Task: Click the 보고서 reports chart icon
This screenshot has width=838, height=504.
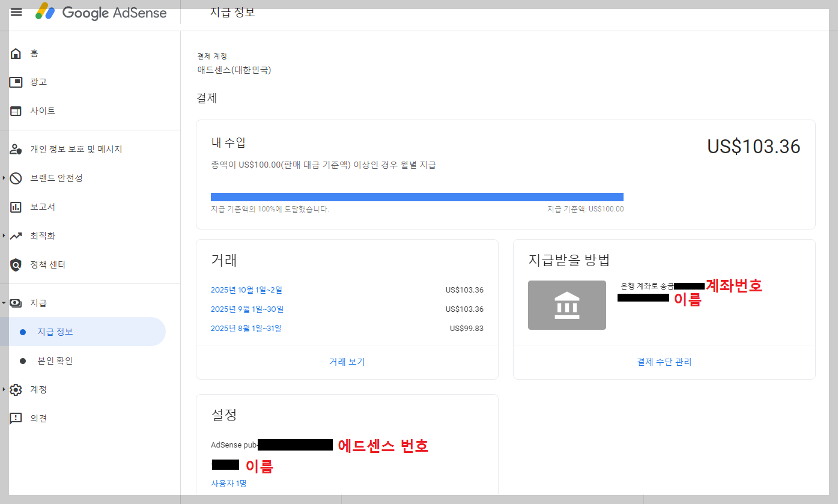Action: pos(16,207)
